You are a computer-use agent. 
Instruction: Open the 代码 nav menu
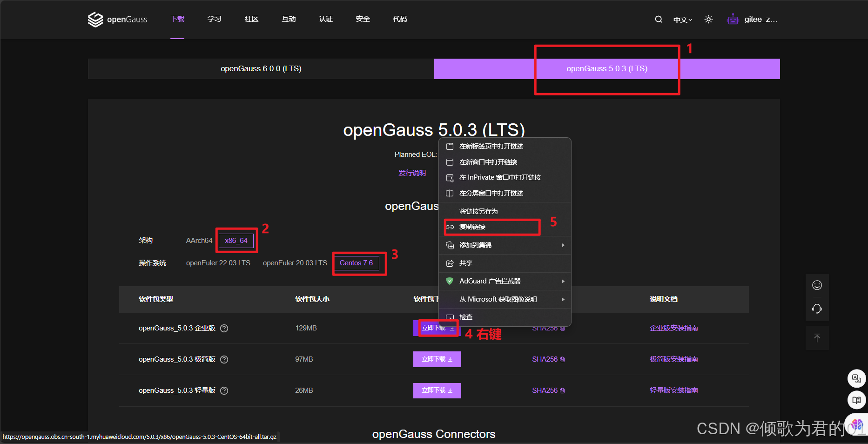pos(400,19)
